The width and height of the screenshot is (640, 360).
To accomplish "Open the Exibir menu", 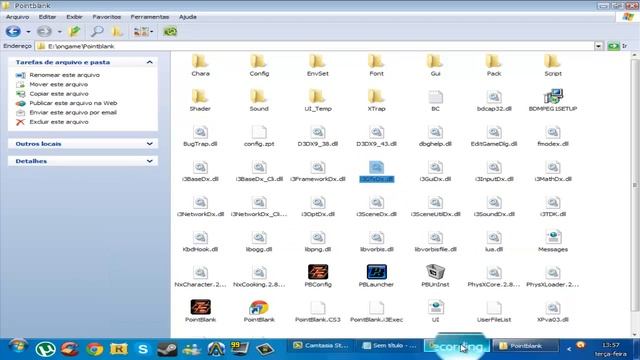I will [x=74, y=17].
